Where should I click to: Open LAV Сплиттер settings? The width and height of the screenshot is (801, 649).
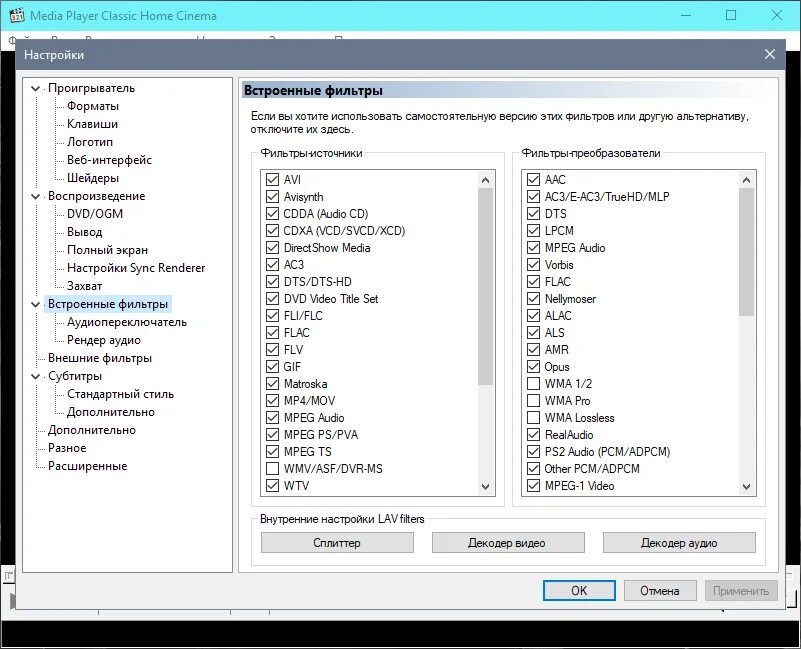(337, 543)
